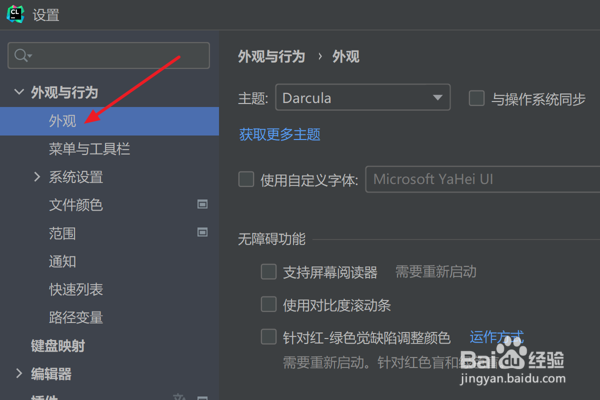This screenshot has height=400, width=600.
Task: Open the 运作方式 link
Action: [x=497, y=337]
